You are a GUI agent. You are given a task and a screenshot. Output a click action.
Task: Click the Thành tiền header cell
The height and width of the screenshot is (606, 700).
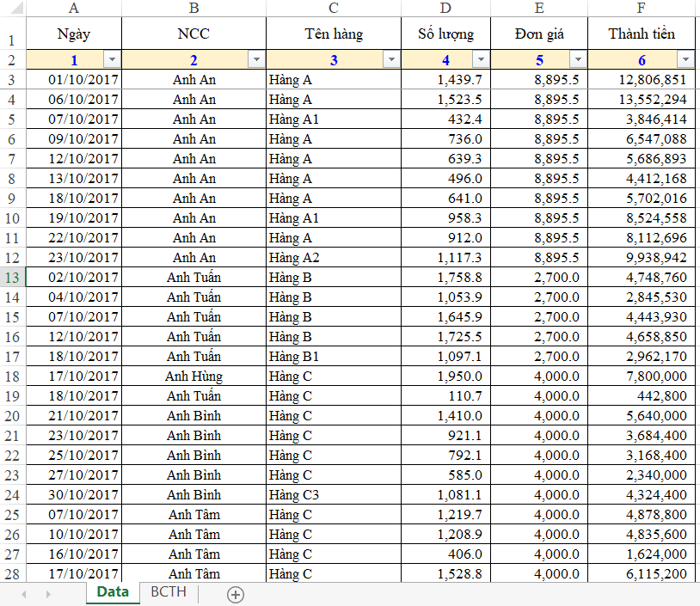tap(641, 34)
